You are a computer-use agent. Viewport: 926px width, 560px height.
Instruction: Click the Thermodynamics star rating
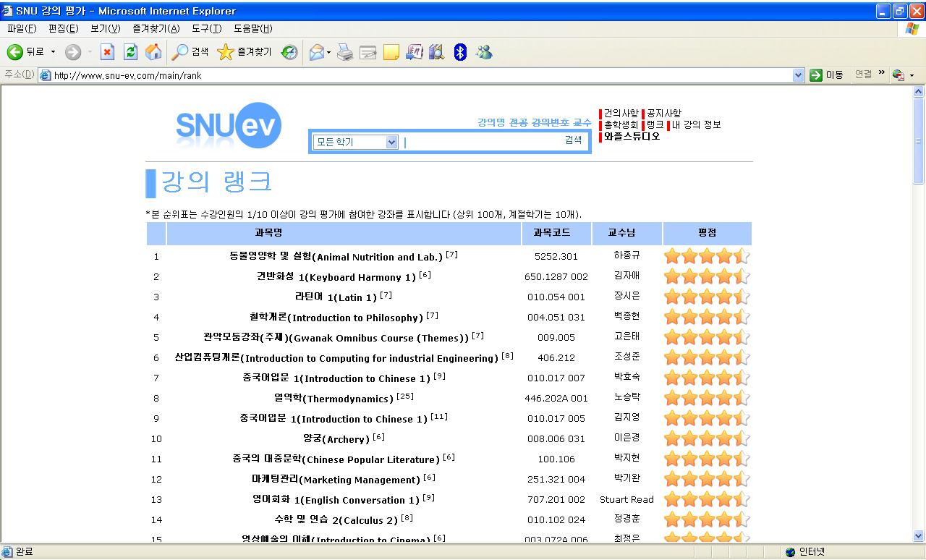[x=706, y=398]
